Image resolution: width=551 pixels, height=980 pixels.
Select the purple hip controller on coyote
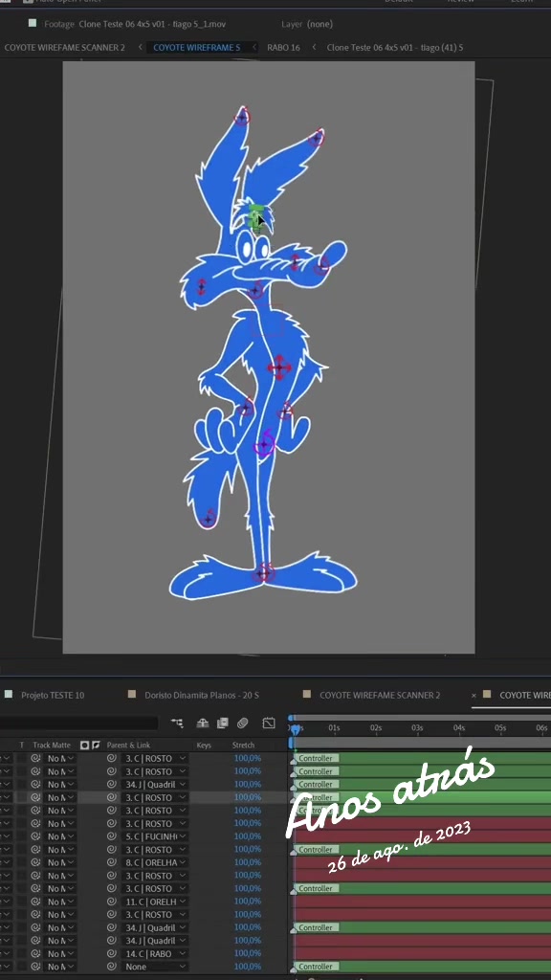264,444
